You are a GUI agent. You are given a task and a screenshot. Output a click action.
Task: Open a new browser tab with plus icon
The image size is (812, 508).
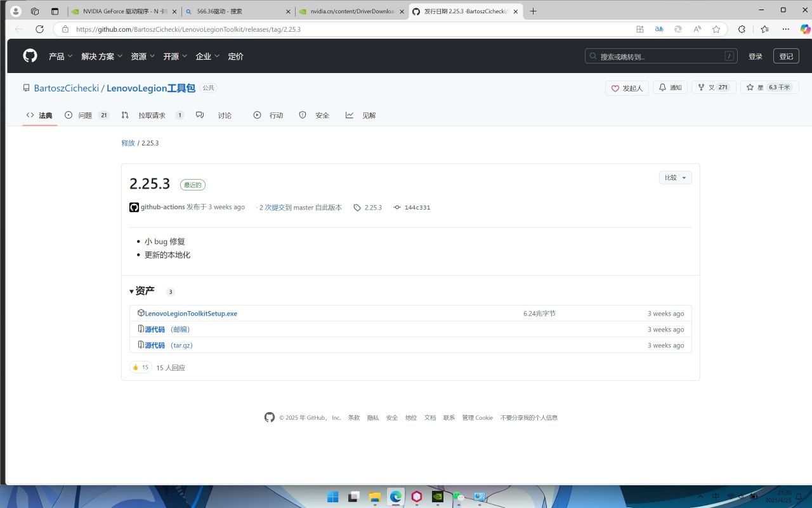pos(533,11)
